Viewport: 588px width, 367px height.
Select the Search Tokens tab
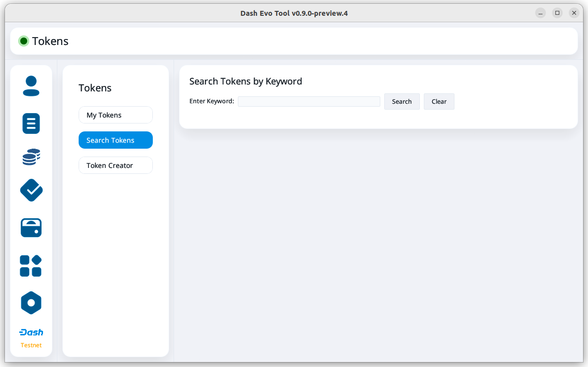(x=116, y=140)
